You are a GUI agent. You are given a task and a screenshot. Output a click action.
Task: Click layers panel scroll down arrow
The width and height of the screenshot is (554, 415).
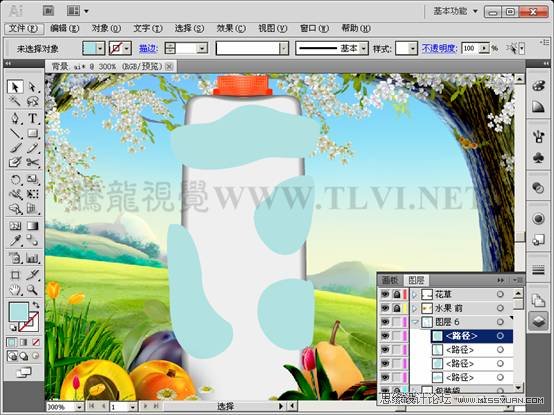[x=518, y=388]
